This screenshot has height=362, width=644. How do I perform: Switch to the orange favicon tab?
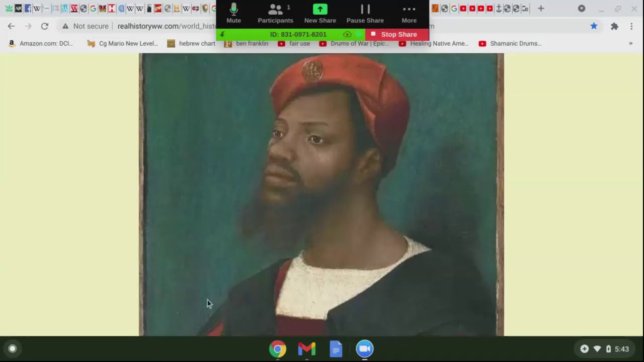435,9
